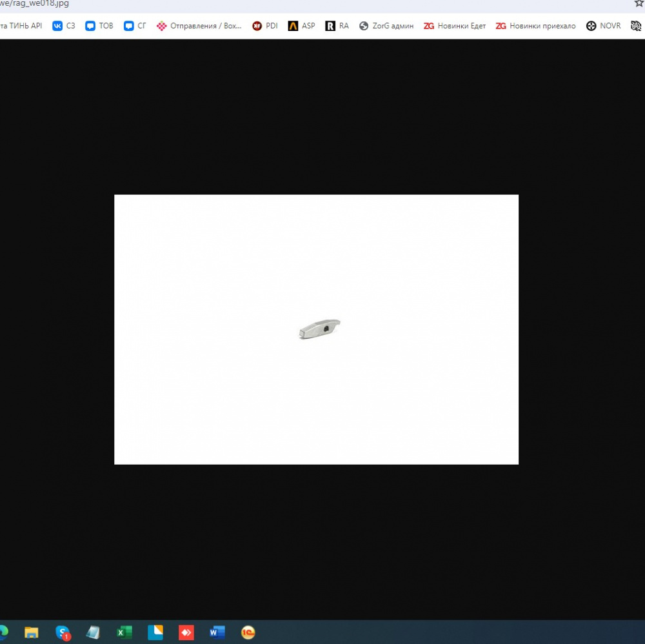Viewport: 645px width, 644px height.
Task: Open the Новинки приехало bookmark
Action: 535,26
